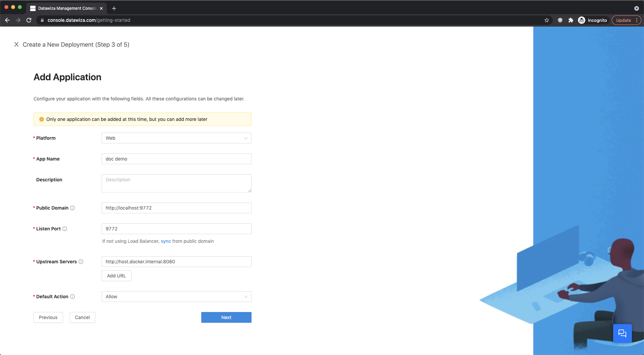The width and height of the screenshot is (644, 355).
Task: Select the Datawiza Management Console tab
Action: pyautogui.click(x=66, y=8)
